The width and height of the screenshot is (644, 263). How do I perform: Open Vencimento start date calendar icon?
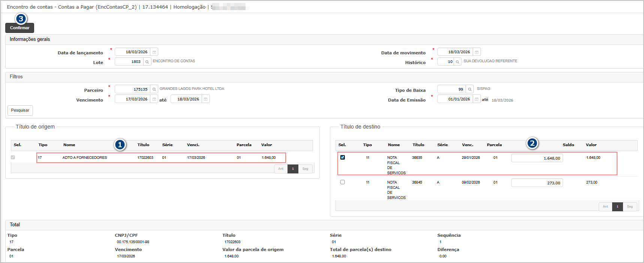tap(154, 99)
